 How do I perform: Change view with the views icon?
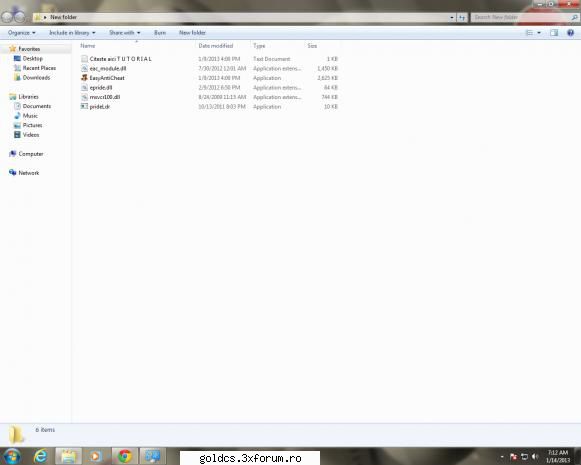click(x=529, y=33)
